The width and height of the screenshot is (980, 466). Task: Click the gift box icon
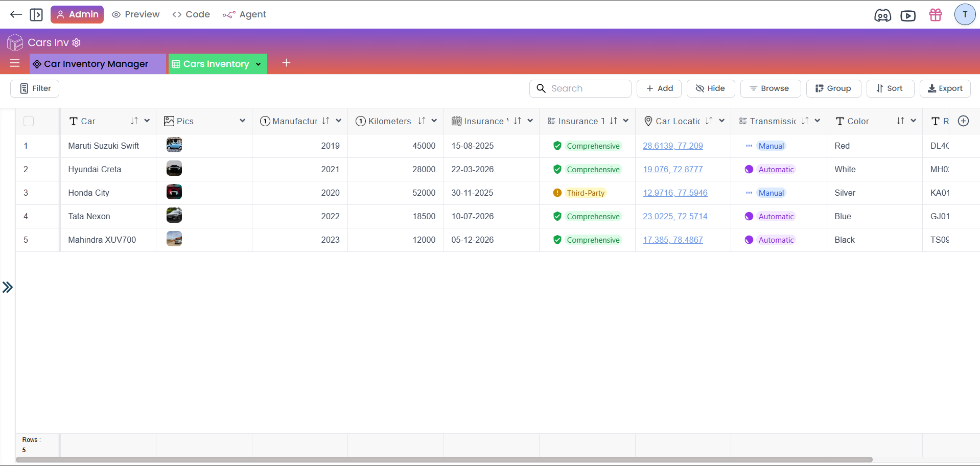tap(936, 15)
